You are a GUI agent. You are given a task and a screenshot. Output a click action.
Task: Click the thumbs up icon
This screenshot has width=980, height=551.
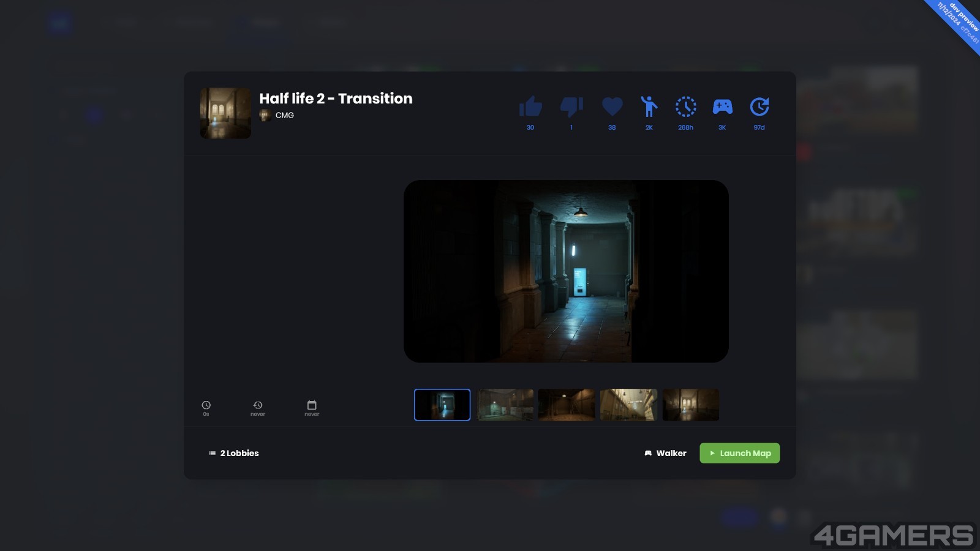pos(530,107)
